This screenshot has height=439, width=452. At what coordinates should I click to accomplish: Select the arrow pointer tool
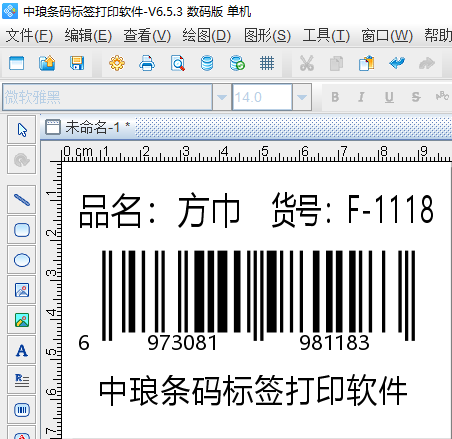[22, 130]
